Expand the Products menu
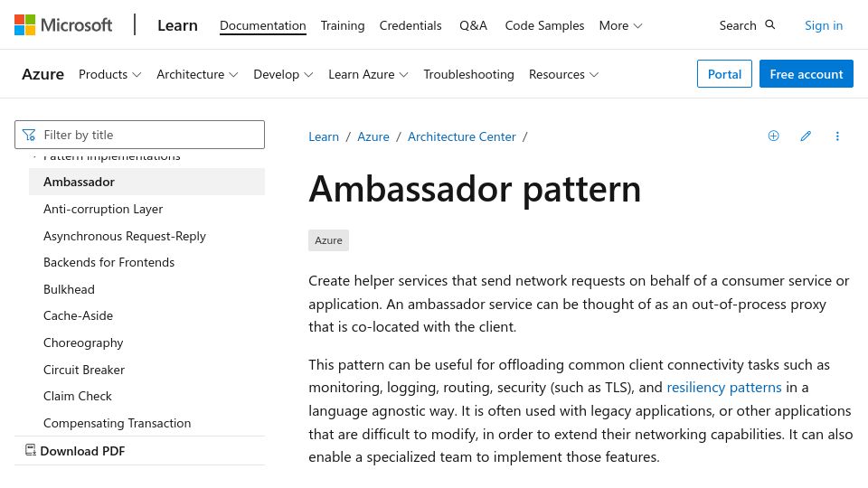The image size is (868, 488). (x=109, y=74)
